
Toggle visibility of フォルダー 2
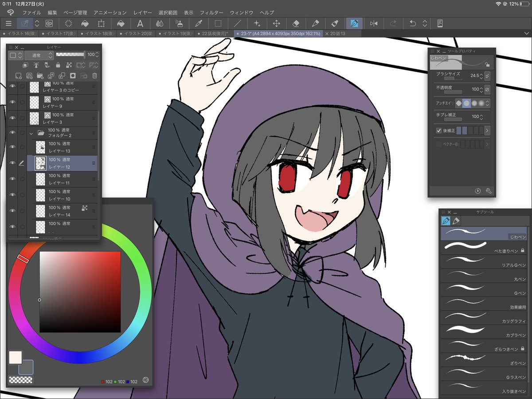click(12, 132)
